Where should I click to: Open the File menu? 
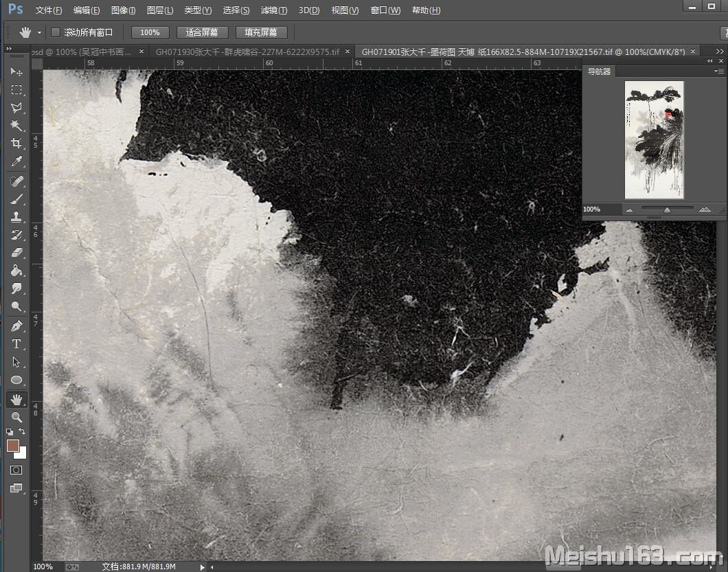click(x=48, y=10)
